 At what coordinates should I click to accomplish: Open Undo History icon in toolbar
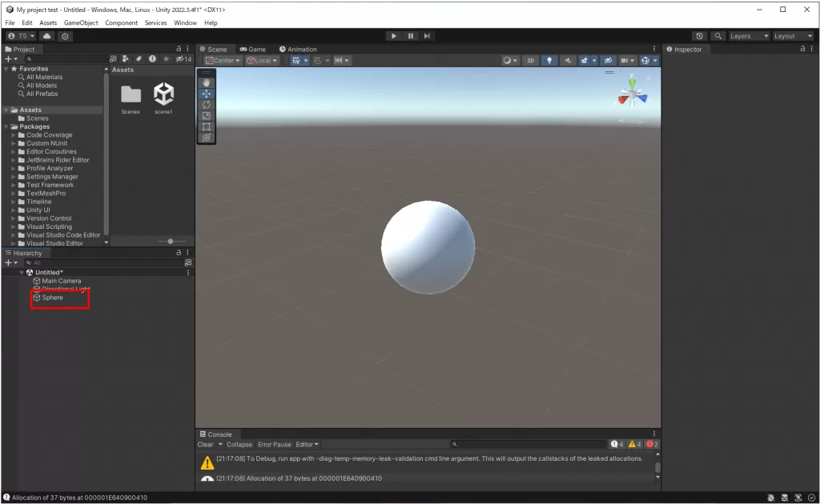click(x=700, y=36)
